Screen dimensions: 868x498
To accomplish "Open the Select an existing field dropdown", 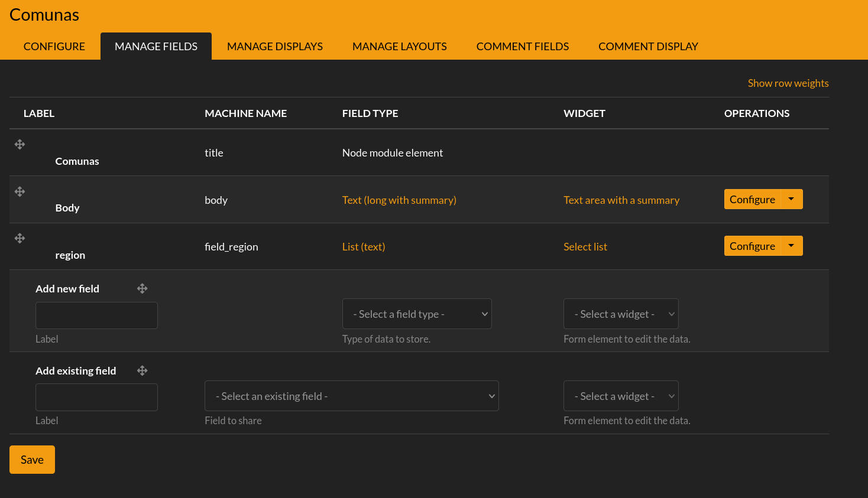I will click(x=351, y=396).
